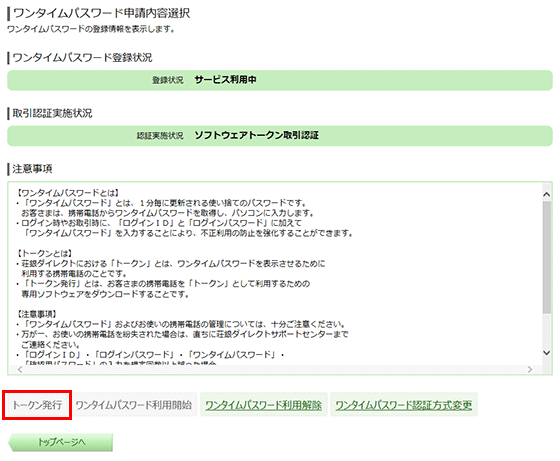560x461 pixels.
Task: Click the horizontal scrollbar right arrow
Action: (x=530, y=369)
